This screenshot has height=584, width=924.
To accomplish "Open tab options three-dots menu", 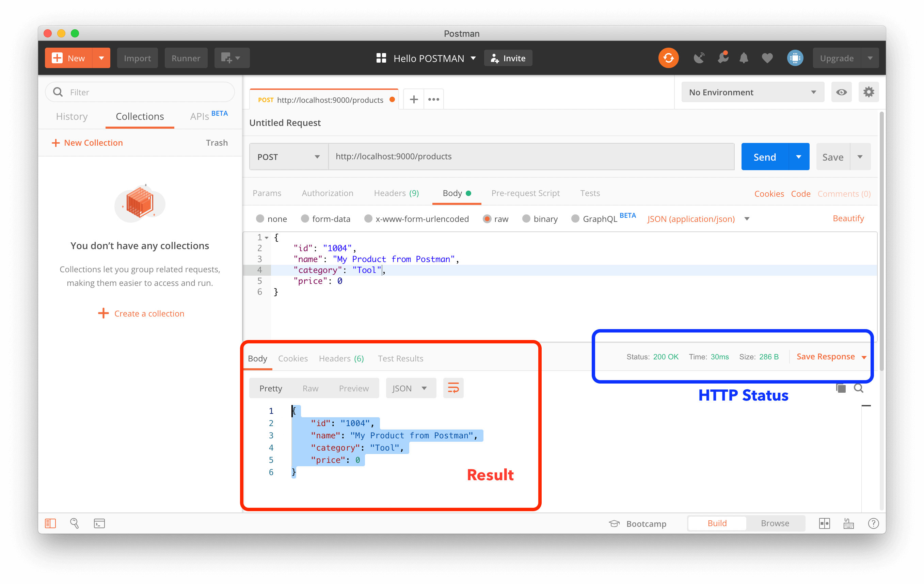I will tap(434, 99).
